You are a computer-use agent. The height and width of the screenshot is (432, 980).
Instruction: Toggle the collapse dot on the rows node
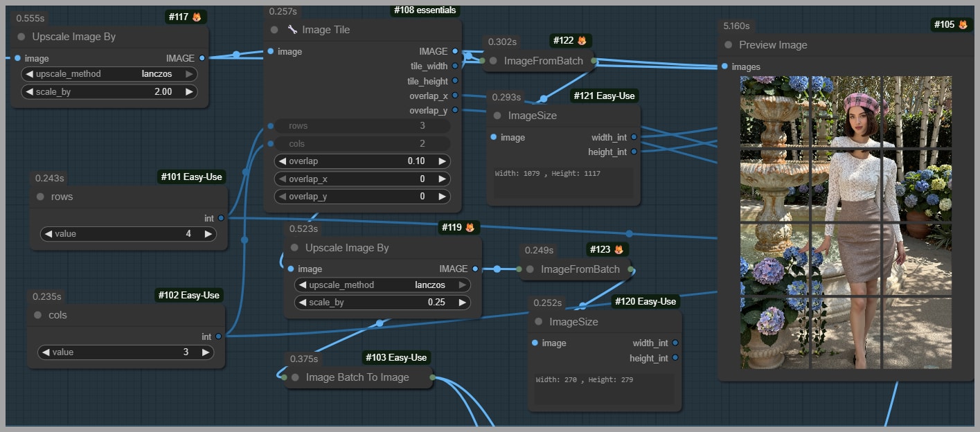point(40,197)
